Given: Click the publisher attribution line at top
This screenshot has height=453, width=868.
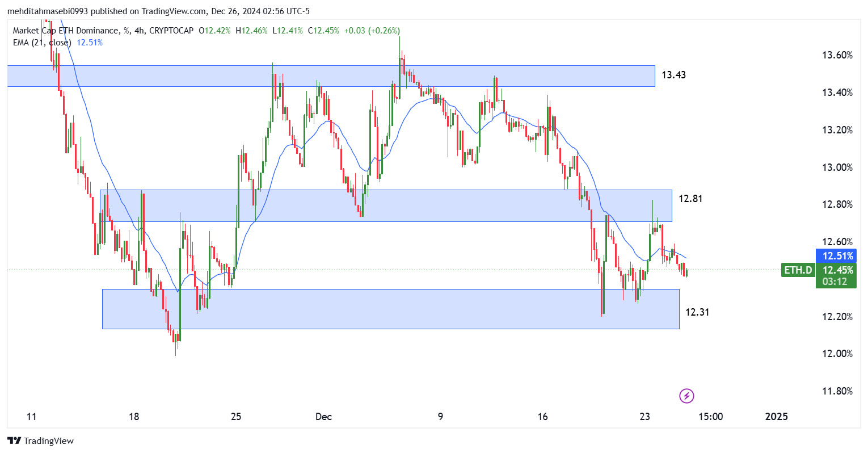Looking at the screenshot, I should (158, 11).
